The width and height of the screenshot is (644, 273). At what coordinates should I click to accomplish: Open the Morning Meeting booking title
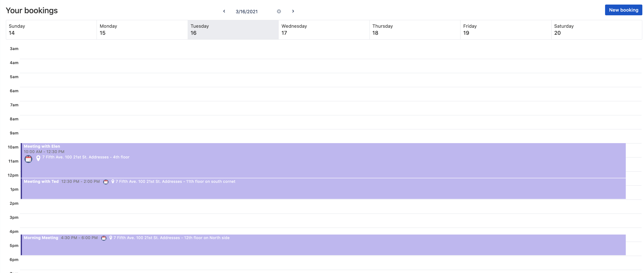tap(41, 238)
